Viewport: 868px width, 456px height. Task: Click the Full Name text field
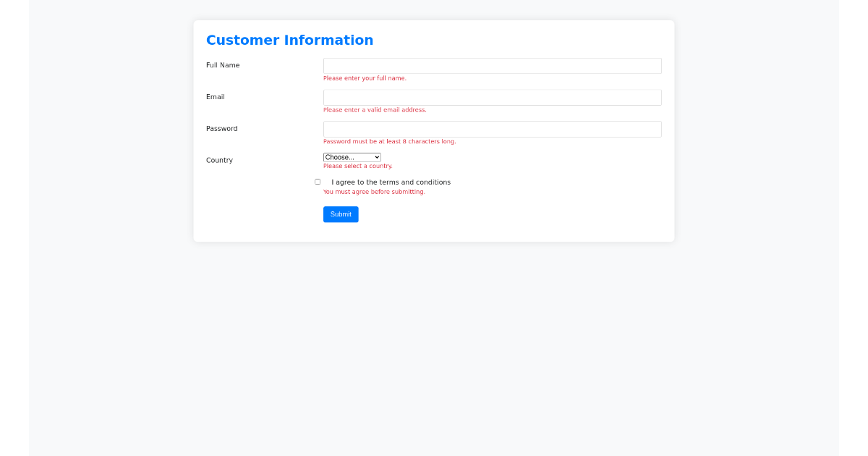492,66
